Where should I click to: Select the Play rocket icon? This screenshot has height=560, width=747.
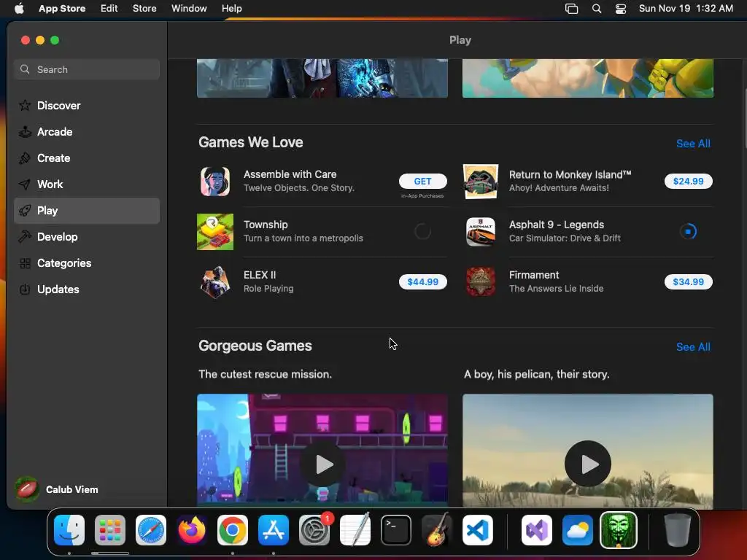pos(25,211)
